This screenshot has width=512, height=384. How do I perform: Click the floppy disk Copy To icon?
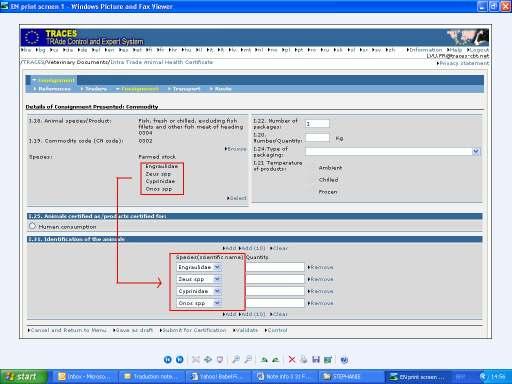point(316,360)
